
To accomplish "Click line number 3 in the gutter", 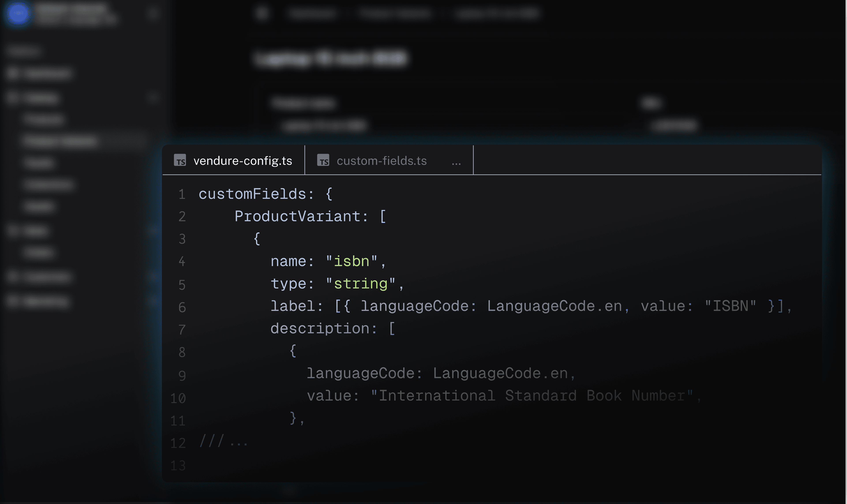I will click(182, 239).
